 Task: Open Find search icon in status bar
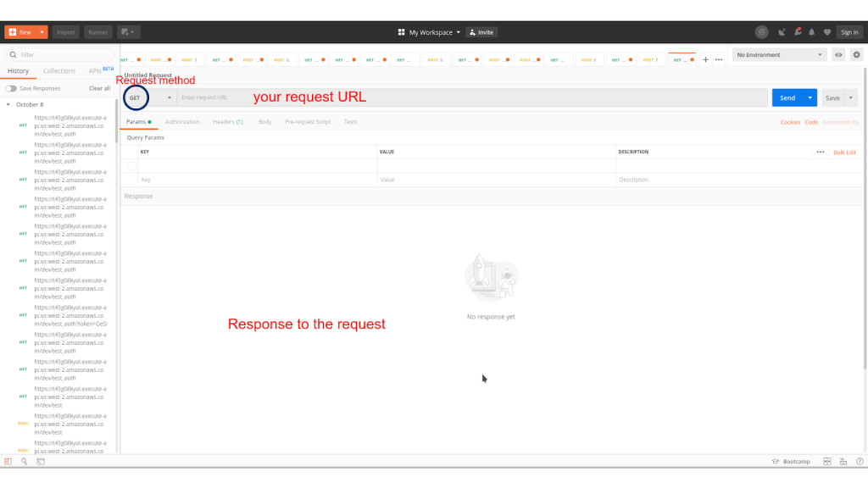pyautogui.click(x=25, y=461)
